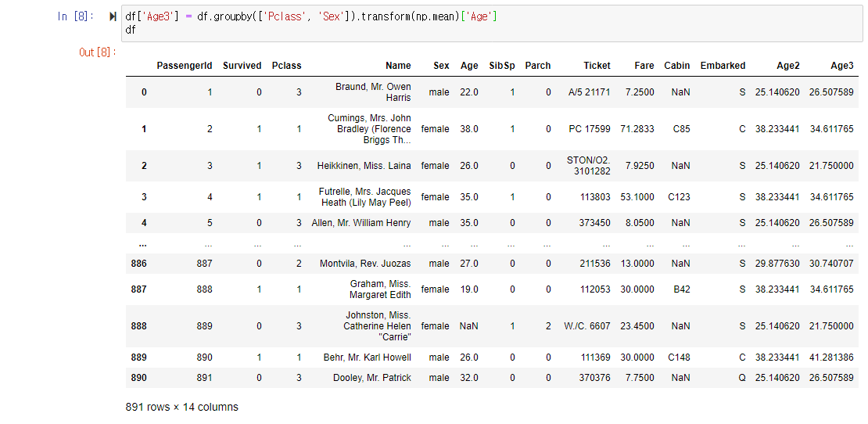The width and height of the screenshot is (868, 424).
Task: Click ticket value STON/O2. 3101282
Action: (589, 166)
